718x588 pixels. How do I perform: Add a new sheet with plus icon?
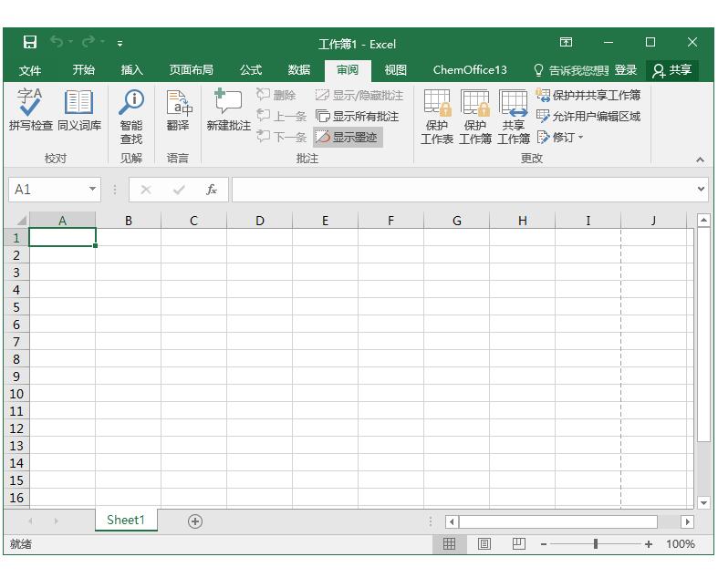(195, 521)
